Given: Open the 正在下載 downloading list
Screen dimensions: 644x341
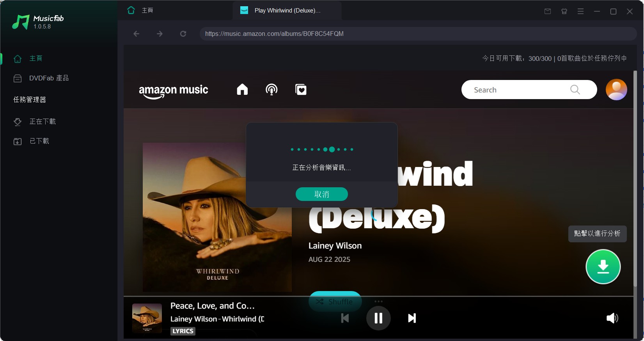Looking at the screenshot, I should [35, 122].
